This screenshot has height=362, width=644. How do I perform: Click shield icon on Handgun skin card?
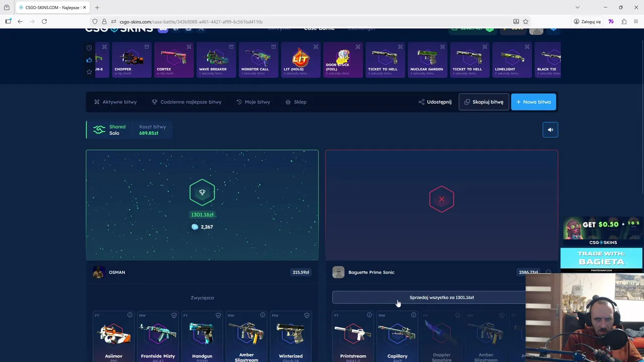click(x=218, y=315)
